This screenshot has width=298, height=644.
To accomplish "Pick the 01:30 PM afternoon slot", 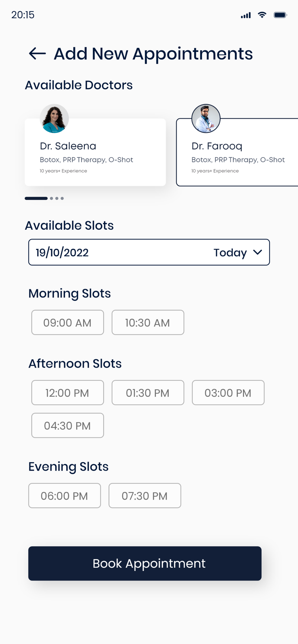I will pos(148,393).
